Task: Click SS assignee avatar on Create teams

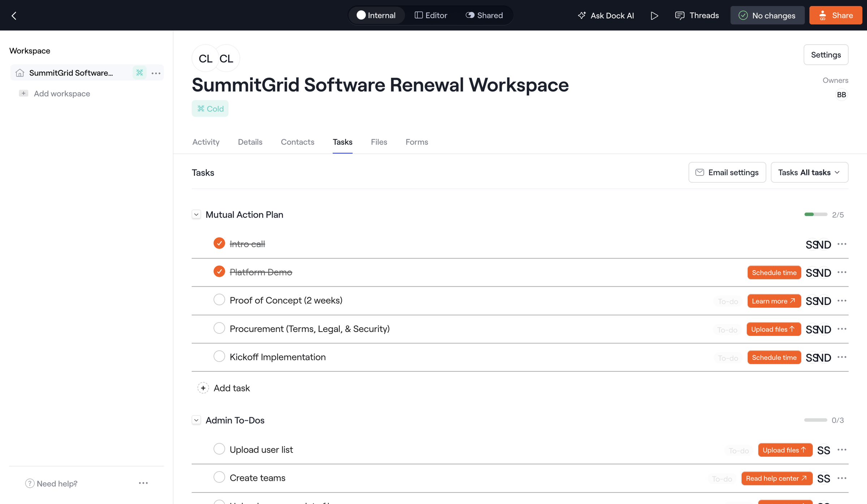Action: [x=824, y=478]
